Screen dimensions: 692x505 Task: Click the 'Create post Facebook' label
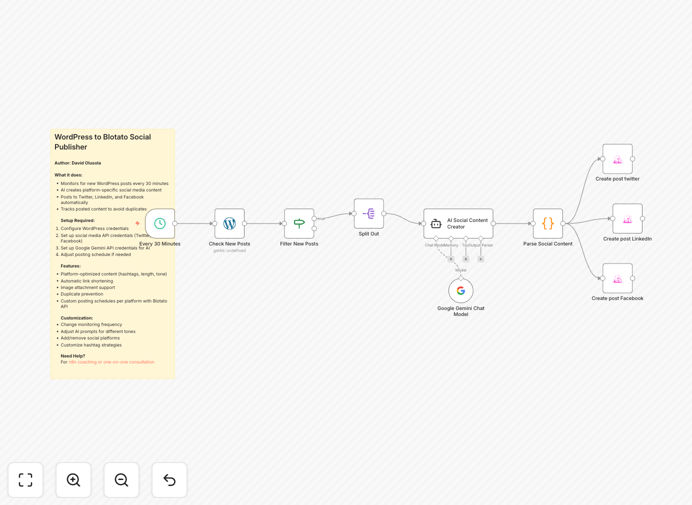[x=617, y=298]
